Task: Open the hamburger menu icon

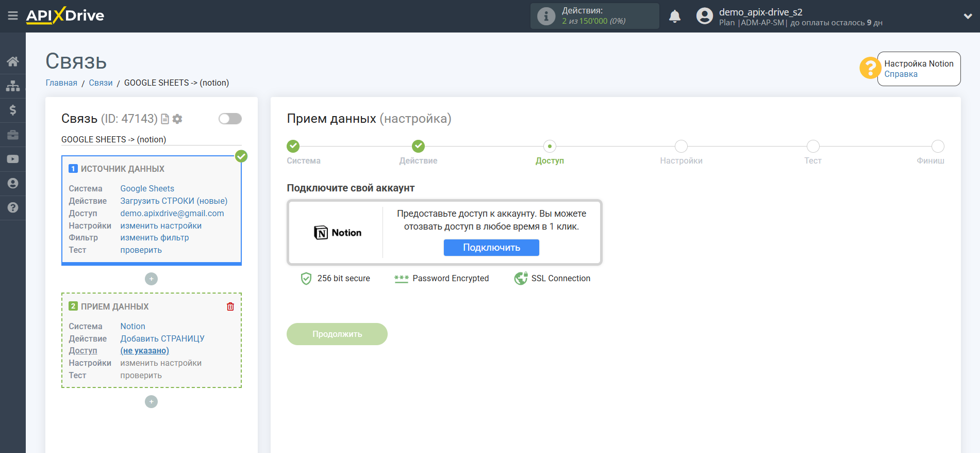Action: [x=13, y=16]
